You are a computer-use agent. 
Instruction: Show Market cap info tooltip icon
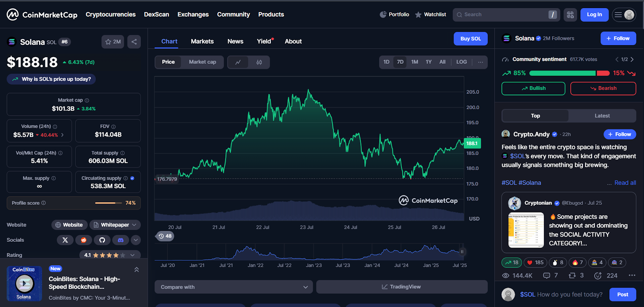click(x=87, y=100)
